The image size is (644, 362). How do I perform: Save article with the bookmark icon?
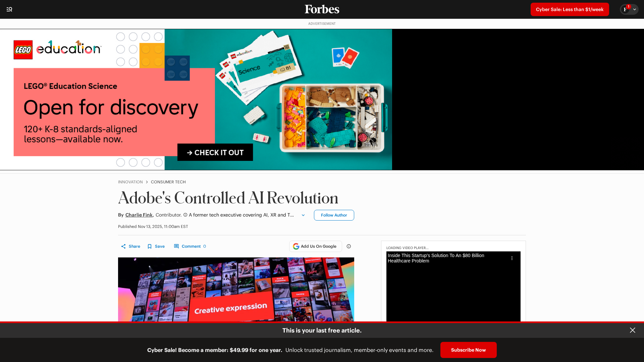coord(150,246)
